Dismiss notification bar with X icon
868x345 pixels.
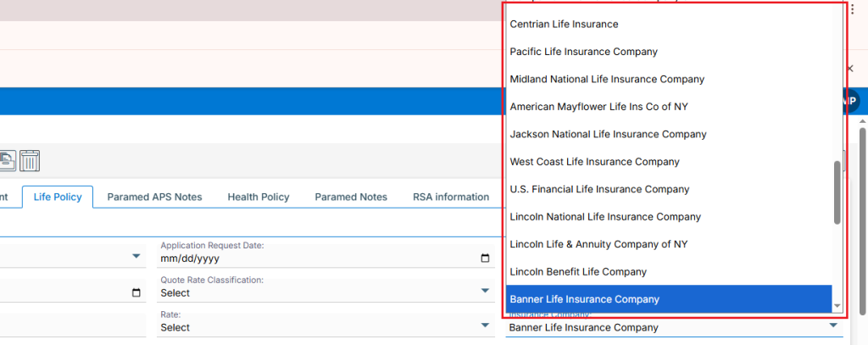pos(850,68)
